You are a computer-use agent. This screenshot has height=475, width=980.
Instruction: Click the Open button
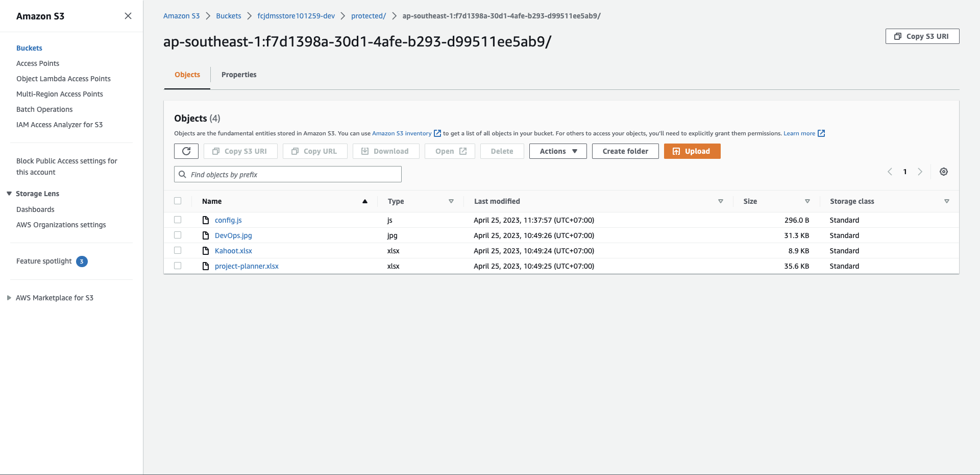pos(450,151)
